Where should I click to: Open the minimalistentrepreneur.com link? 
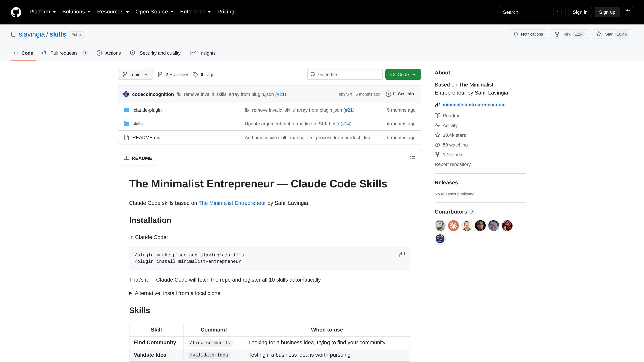(474, 105)
